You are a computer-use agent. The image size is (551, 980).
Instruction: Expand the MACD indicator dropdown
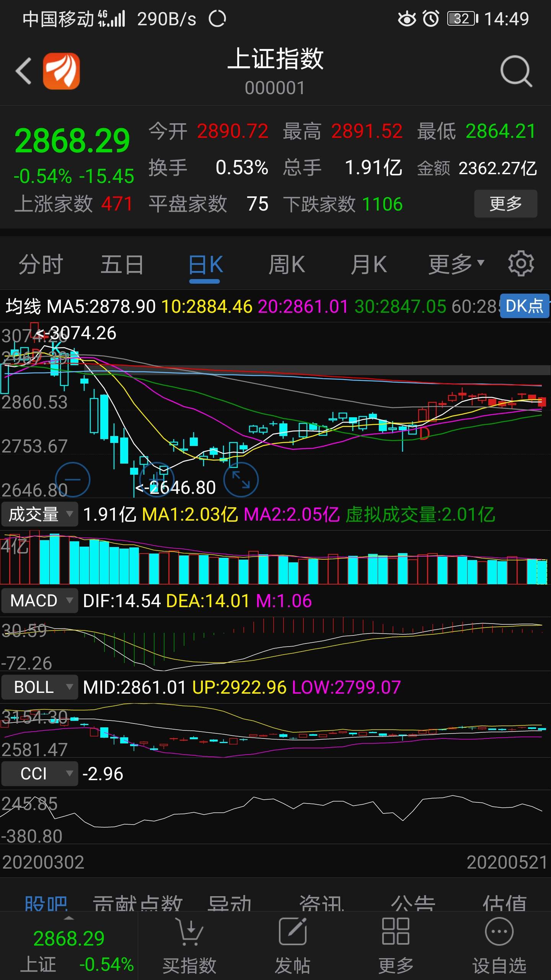tap(40, 601)
